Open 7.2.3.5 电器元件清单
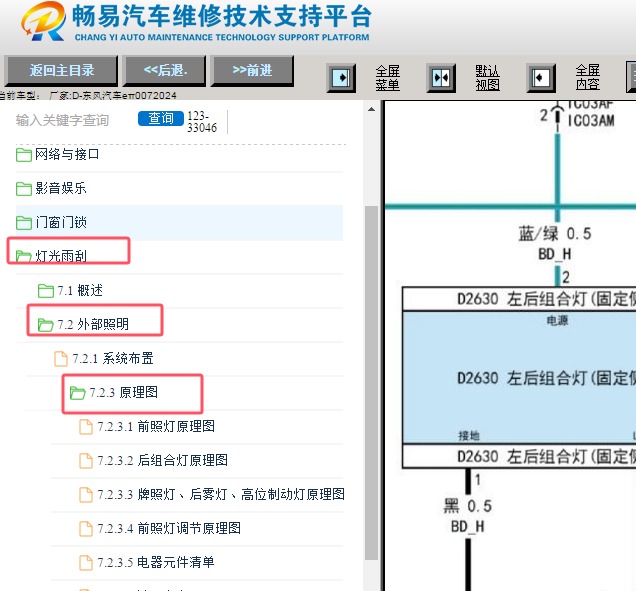Viewport: 636px width, 591px height. pos(156,562)
